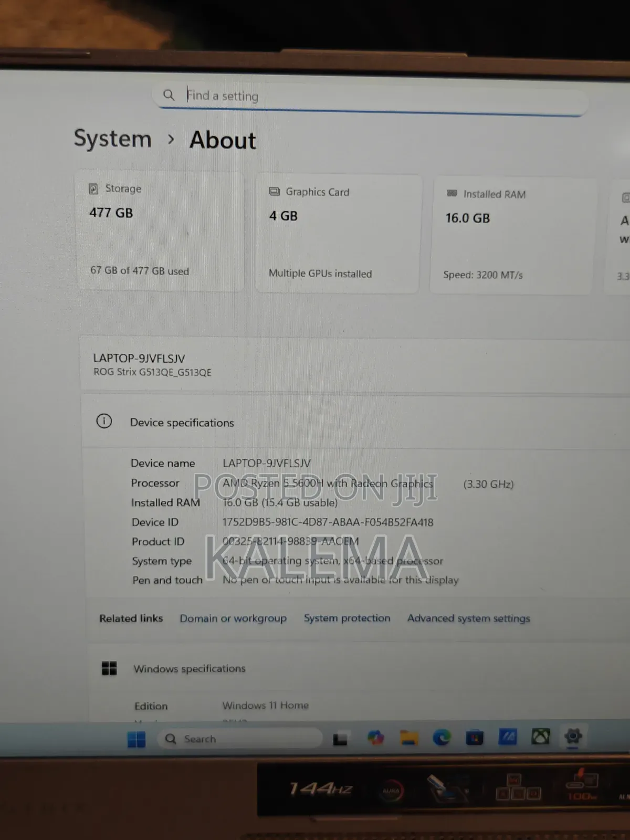
Task: Click the Device name value LAPTOP-9JVFLSJV
Action: click(267, 464)
